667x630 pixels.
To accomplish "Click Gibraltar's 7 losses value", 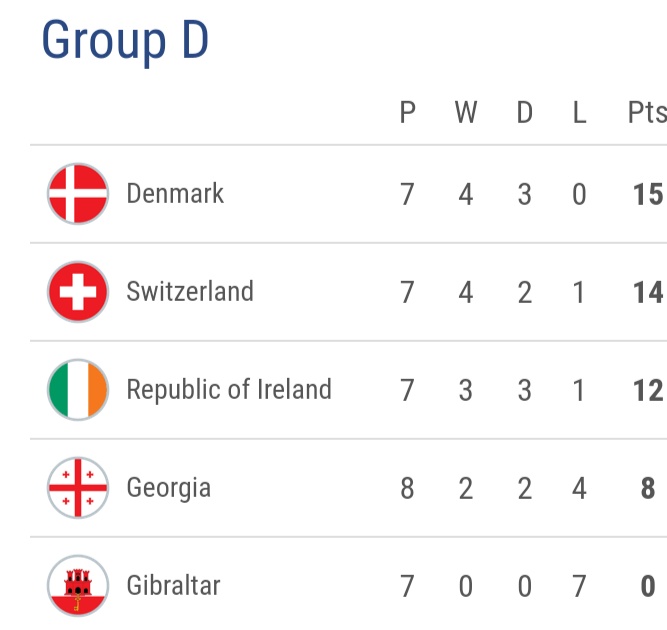I will (x=579, y=586).
